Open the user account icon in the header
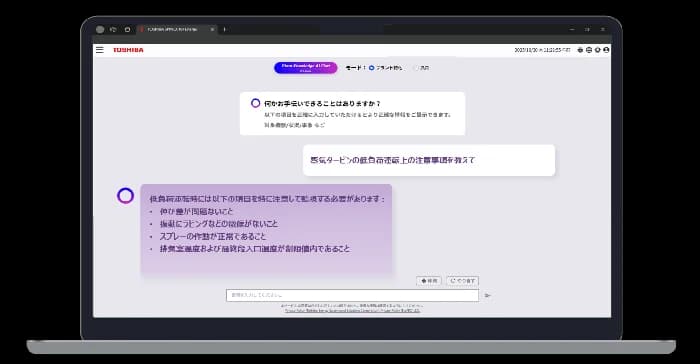The height and width of the screenshot is (364, 700). click(x=606, y=50)
